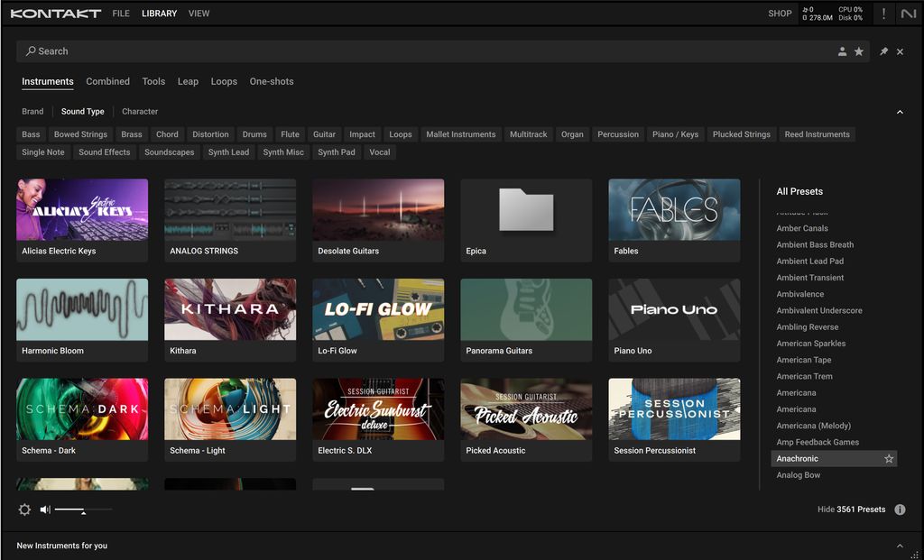Viewport: 924px width, 560px height.
Task: Collapse the filter section with the chevron
Action: tap(900, 111)
